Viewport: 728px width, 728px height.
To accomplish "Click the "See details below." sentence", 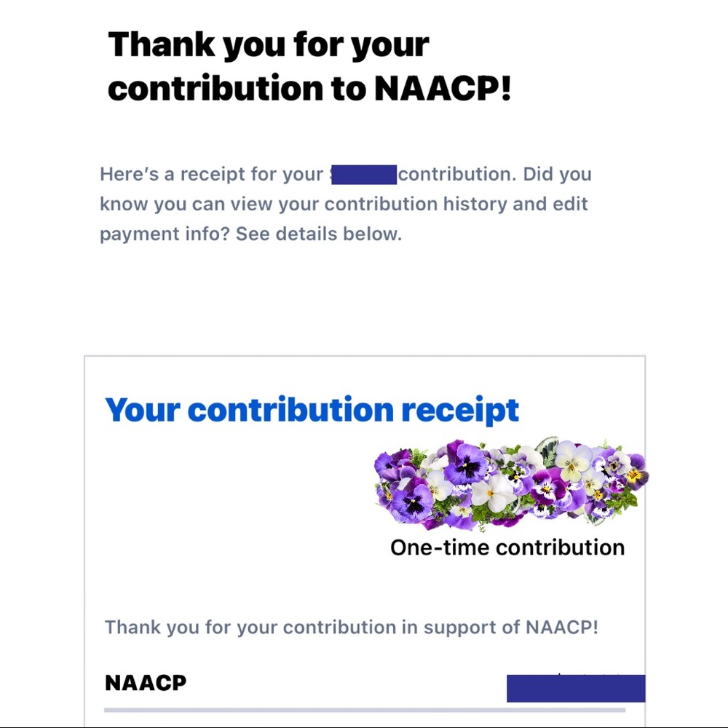I will pos(319,234).
